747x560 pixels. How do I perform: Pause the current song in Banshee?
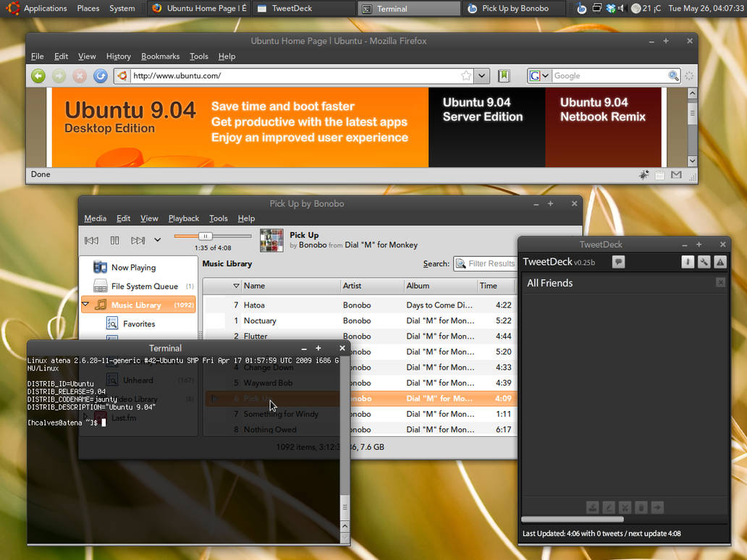coord(115,240)
